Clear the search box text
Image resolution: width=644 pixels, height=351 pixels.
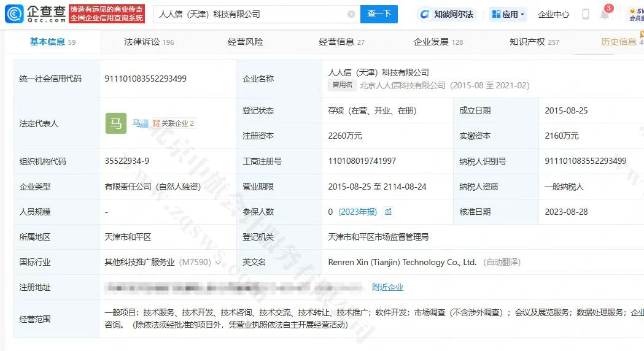click(351, 14)
